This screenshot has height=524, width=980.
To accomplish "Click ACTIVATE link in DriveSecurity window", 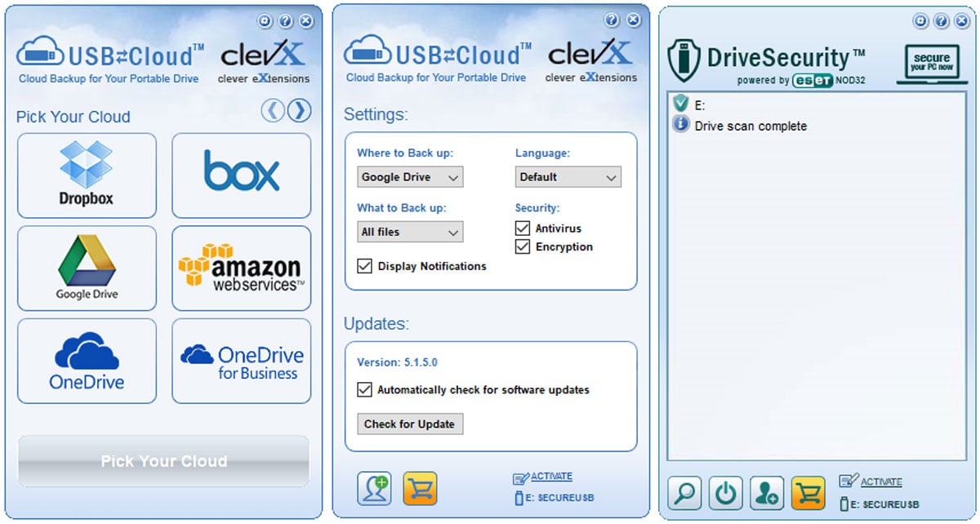I will point(881,482).
